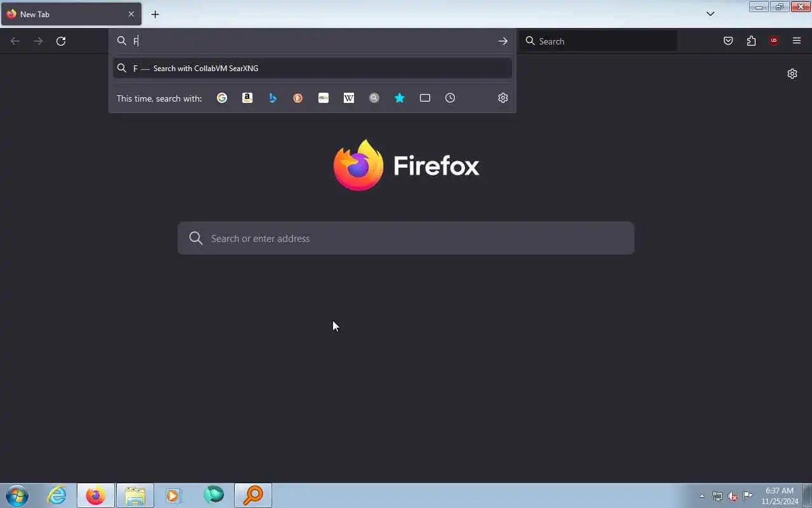Search this time with Bing
This screenshot has height=508, width=812.
tap(273, 98)
